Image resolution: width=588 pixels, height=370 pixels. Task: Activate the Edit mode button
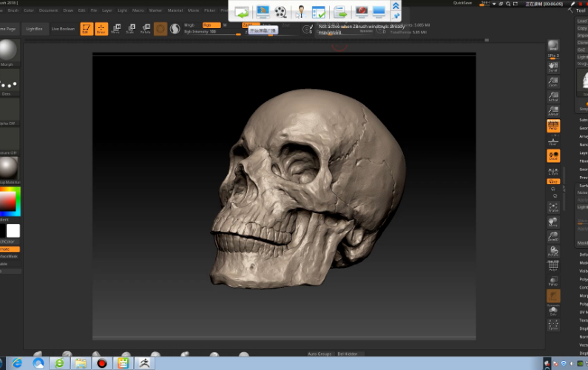click(x=86, y=29)
